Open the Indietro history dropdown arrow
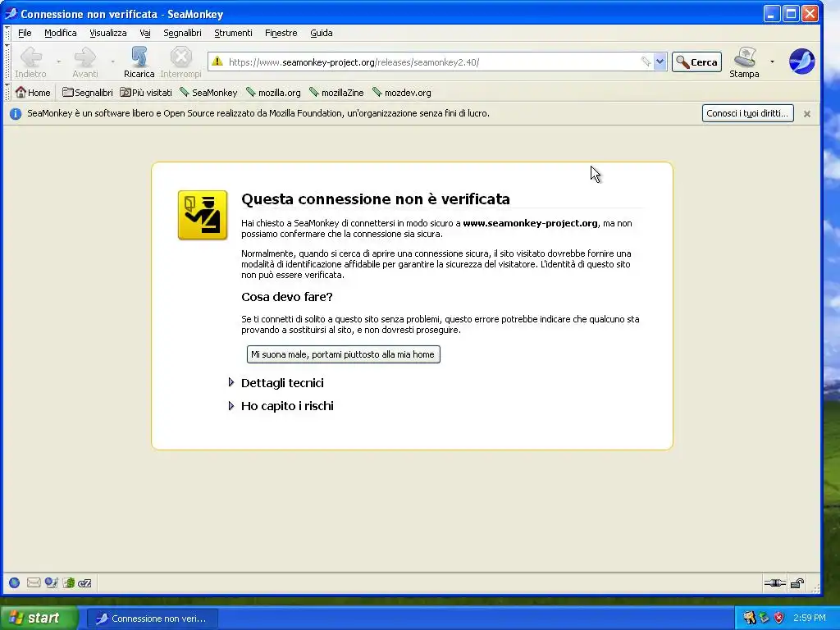 click(x=58, y=62)
